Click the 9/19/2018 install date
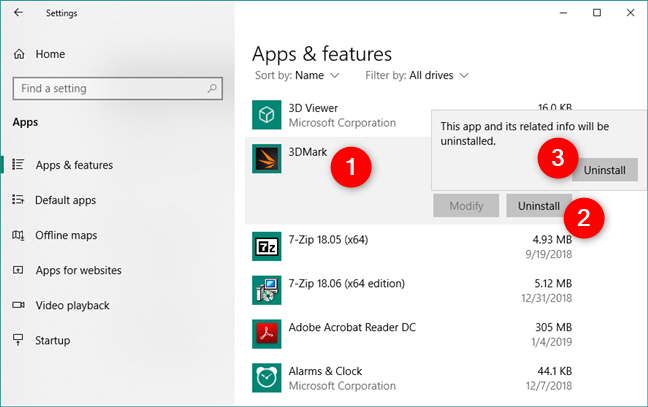The image size is (648, 407). (548, 254)
